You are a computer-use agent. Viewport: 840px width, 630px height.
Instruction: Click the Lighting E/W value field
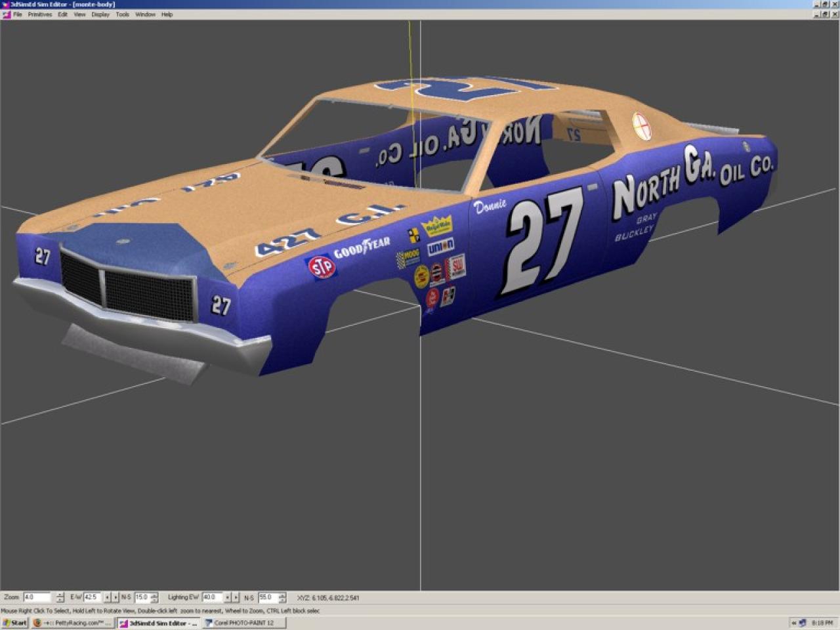(x=211, y=597)
